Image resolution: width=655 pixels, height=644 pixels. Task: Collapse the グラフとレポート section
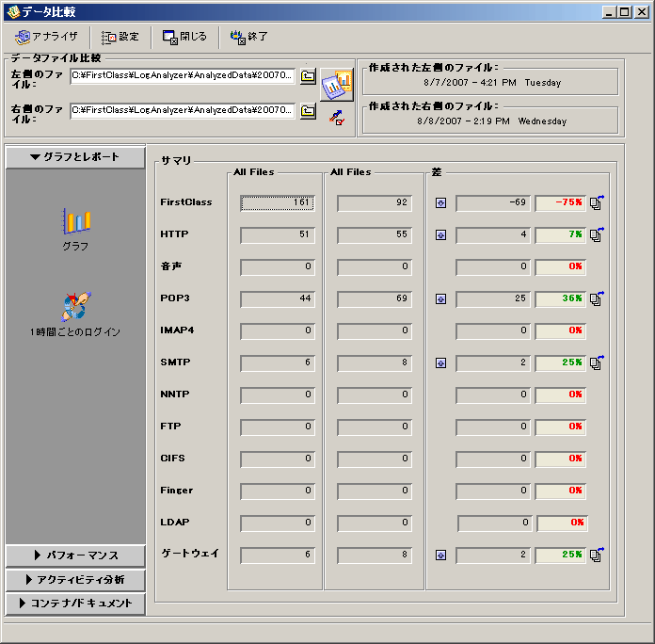[75, 157]
